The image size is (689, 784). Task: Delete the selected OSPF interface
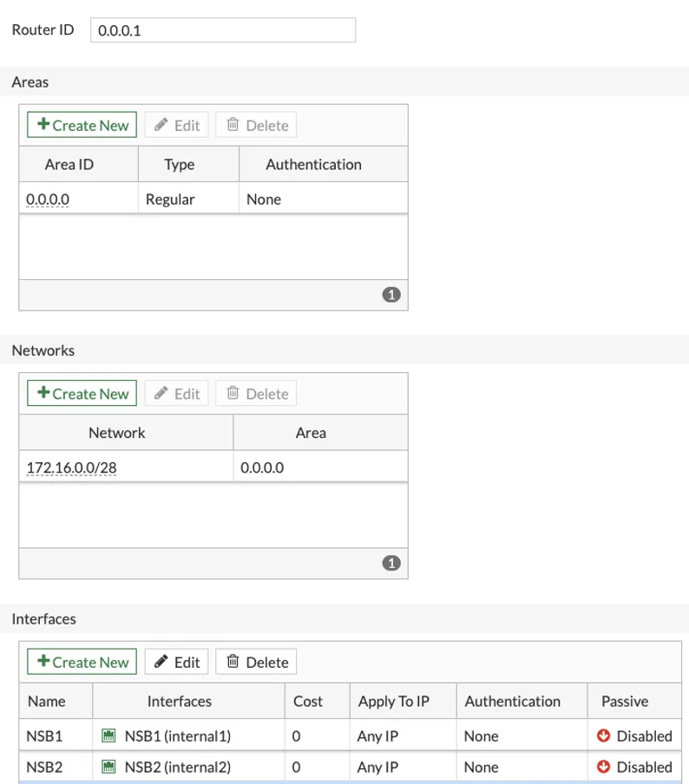click(256, 662)
